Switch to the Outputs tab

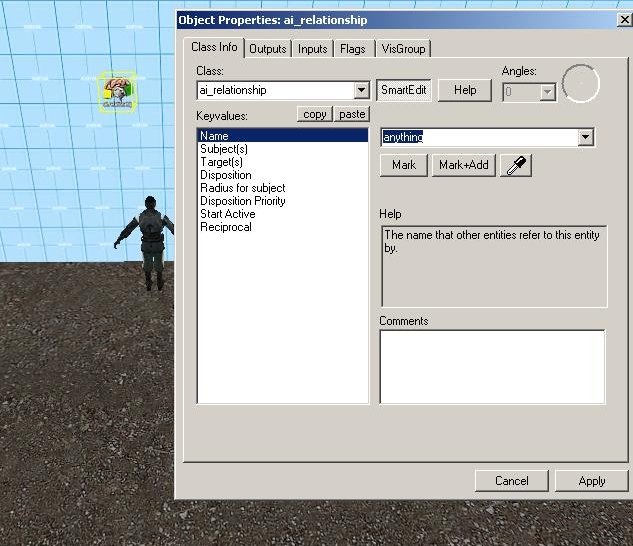pos(267,49)
